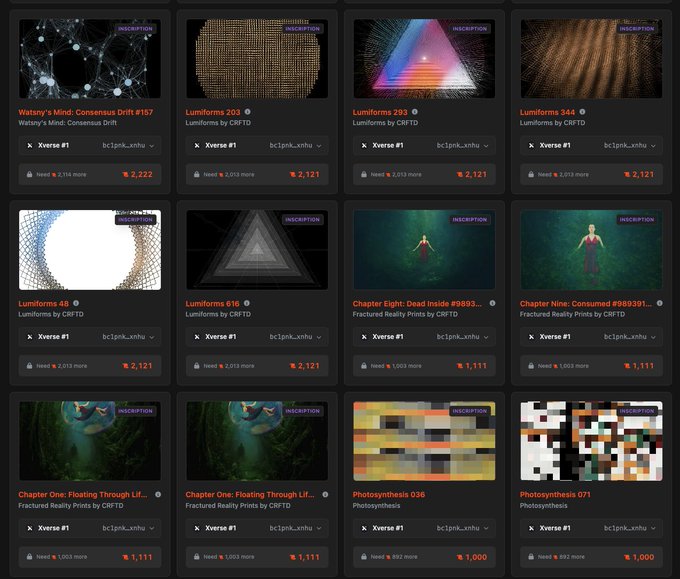The image size is (680, 579).
Task: Open the Lumiforms 344 title link
Action: pyautogui.click(x=547, y=112)
